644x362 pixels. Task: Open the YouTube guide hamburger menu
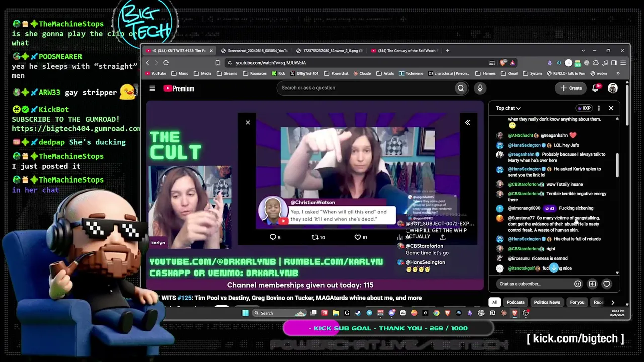click(x=152, y=88)
